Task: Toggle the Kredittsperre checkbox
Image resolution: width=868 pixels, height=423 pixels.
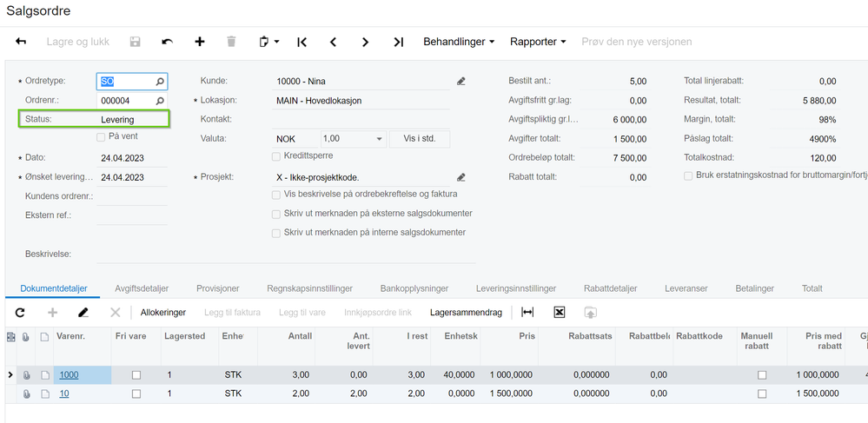Action: pos(276,157)
